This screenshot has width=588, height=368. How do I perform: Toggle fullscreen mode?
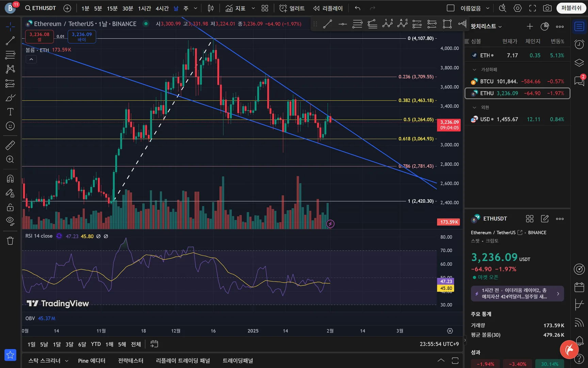[533, 8]
